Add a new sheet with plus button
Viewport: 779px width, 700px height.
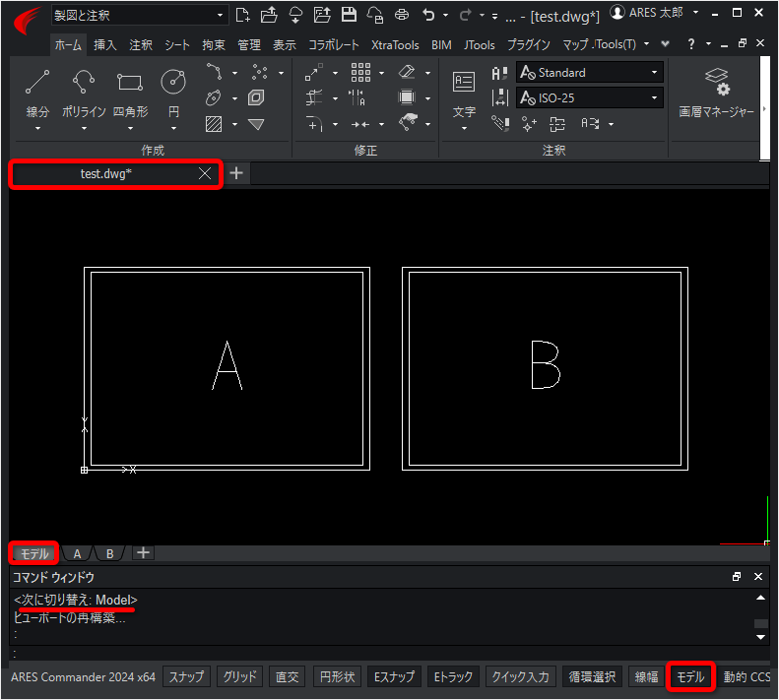click(143, 553)
